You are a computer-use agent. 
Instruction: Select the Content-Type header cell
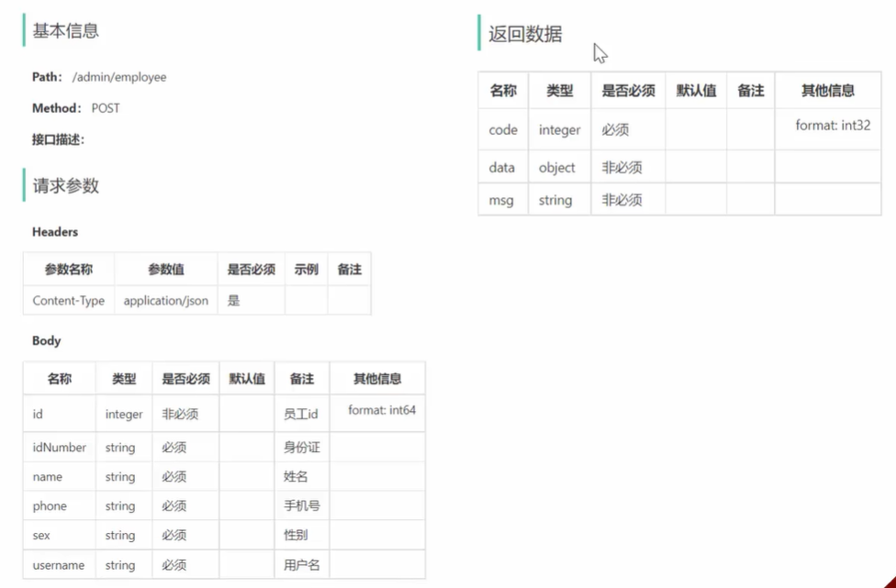click(69, 300)
